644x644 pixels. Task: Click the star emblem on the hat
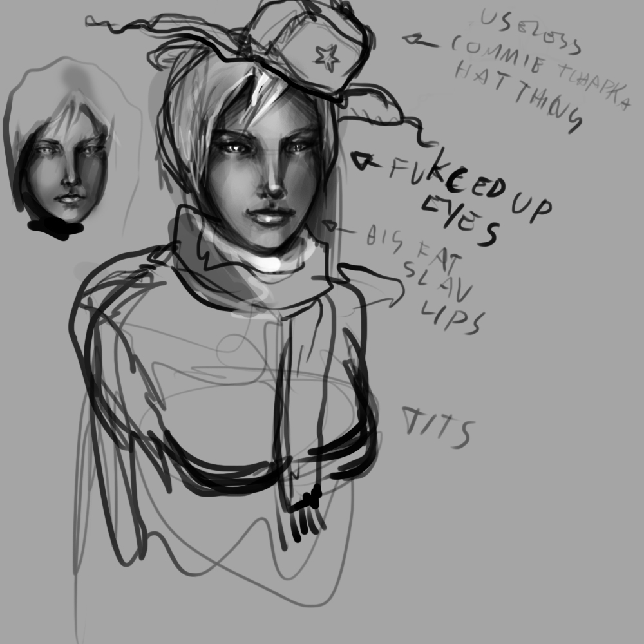(327, 58)
